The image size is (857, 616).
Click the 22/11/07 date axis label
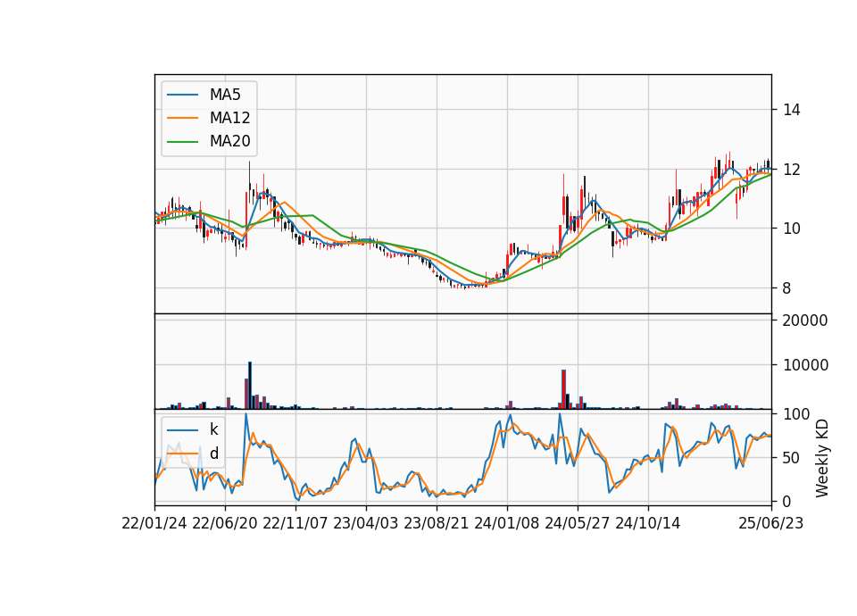pos(295,523)
